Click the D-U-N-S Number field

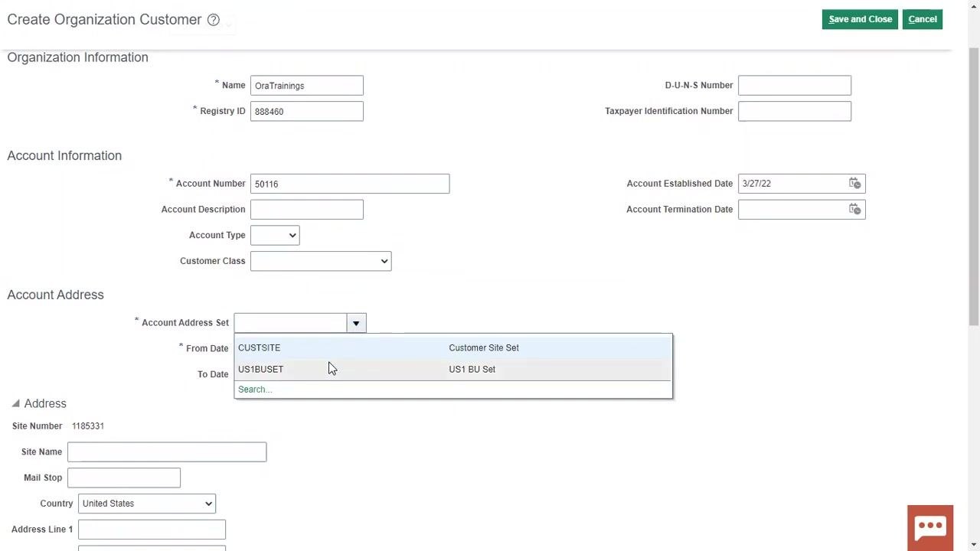tap(795, 86)
